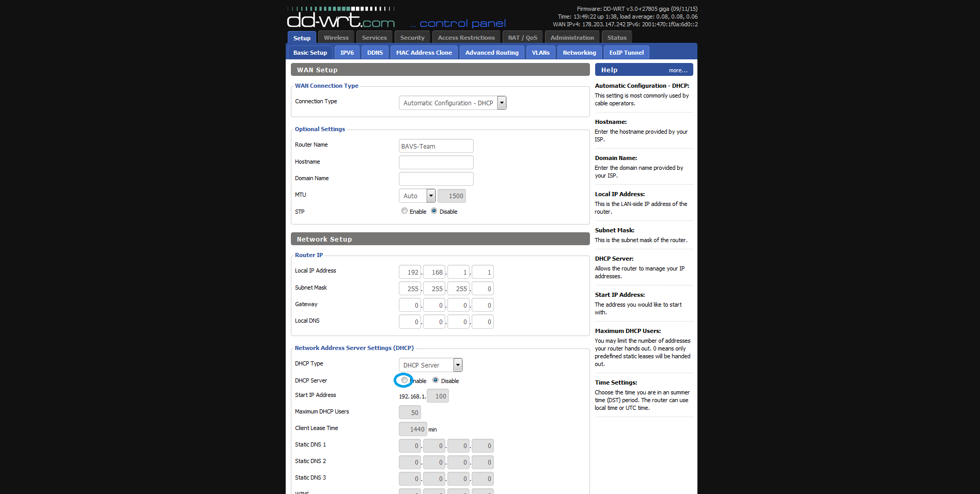Open the MTU Auto dropdown
Viewport: 980px width, 494px height.
click(417, 196)
